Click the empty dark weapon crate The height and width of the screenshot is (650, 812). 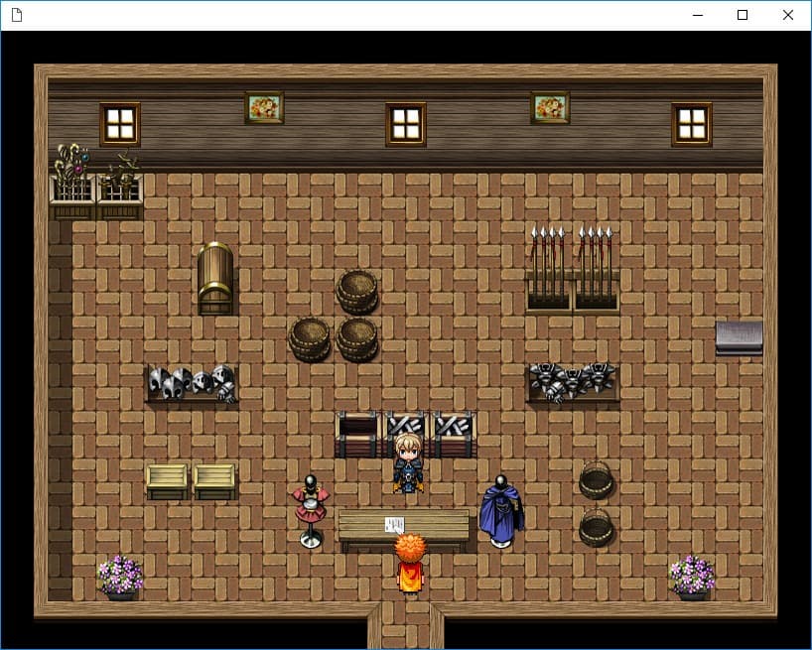tap(357, 435)
